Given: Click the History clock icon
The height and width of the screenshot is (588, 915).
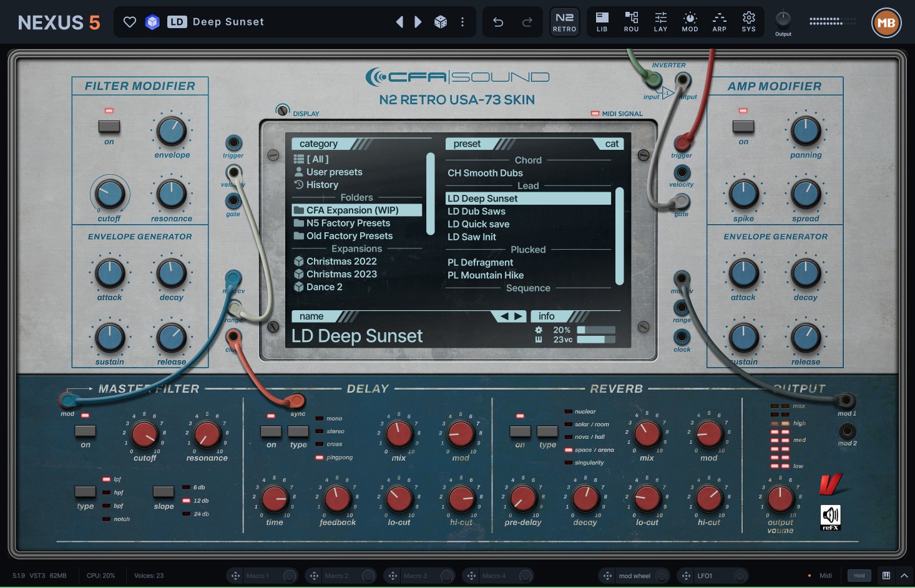Looking at the screenshot, I should coord(299,185).
